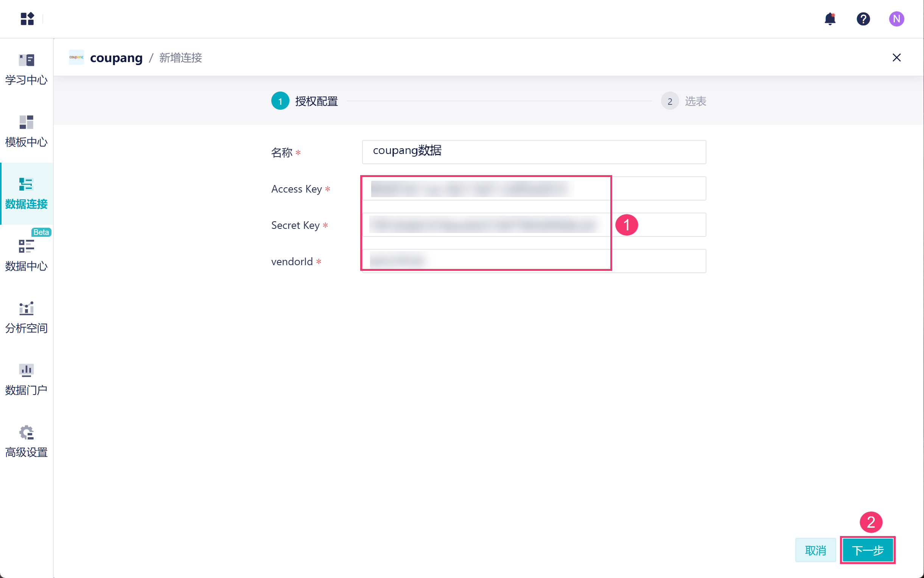Viewport: 924px width, 578px height.
Task: Open 高级设置 in the sidebar
Action: click(x=26, y=441)
